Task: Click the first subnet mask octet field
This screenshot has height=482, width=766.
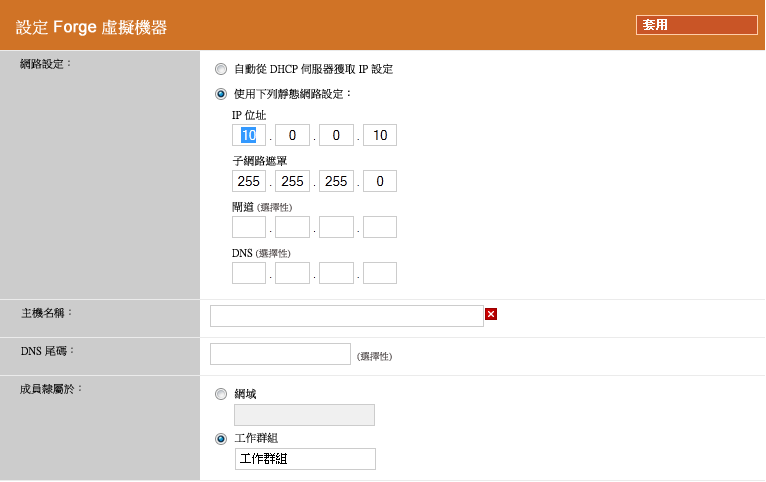Action: pyautogui.click(x=249, y=181)
